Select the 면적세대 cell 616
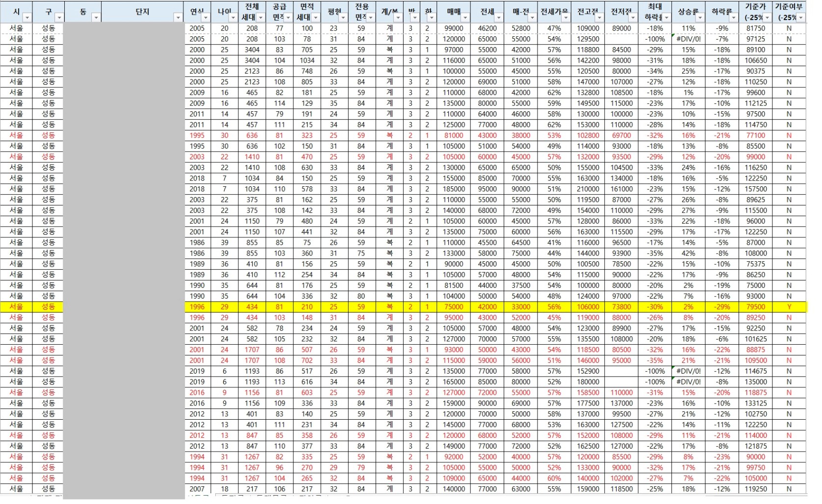 tap(307, 382)
